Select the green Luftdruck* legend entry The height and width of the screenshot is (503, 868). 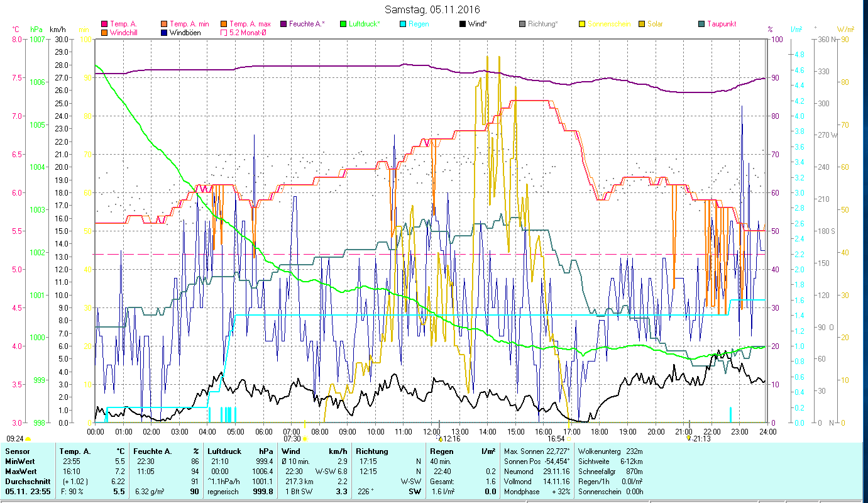point(343,24)
